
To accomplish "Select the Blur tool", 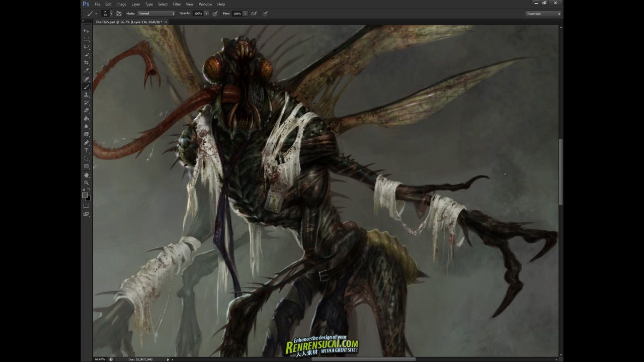I will (87, 127).
